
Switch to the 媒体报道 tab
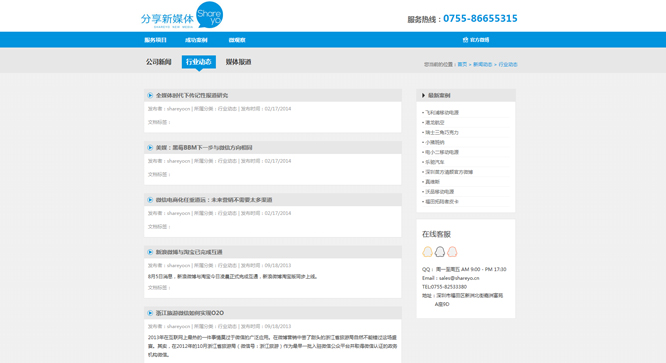(x=238, y=62)
